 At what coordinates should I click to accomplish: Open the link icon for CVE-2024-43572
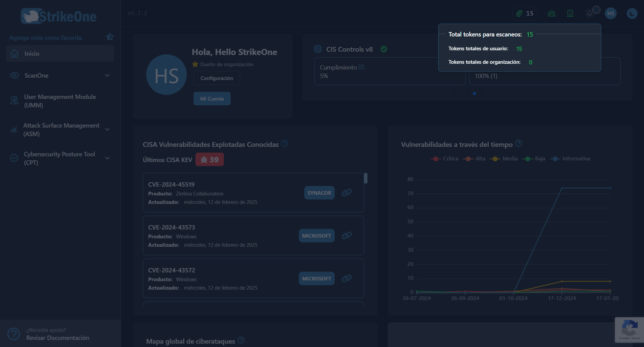(346, 278)
